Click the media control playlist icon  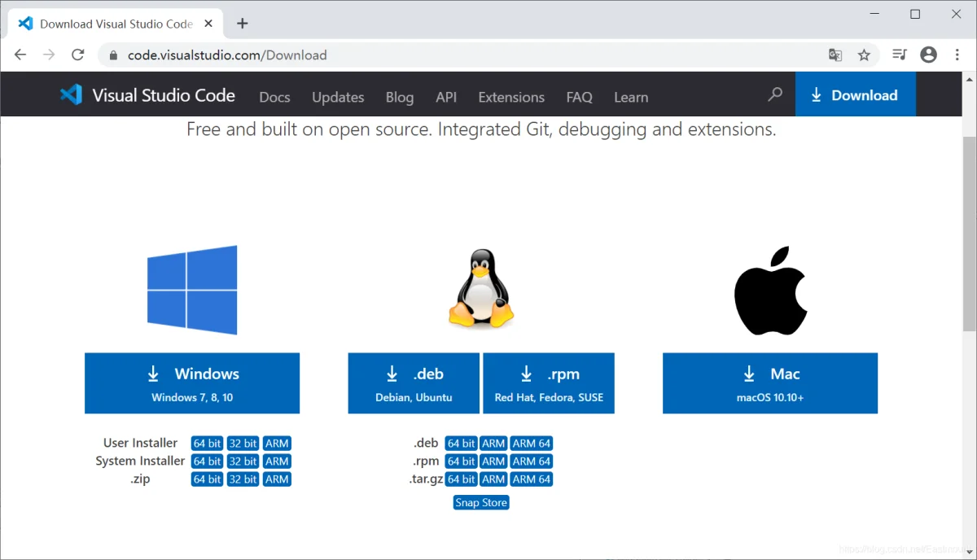(x=899, y=55)
